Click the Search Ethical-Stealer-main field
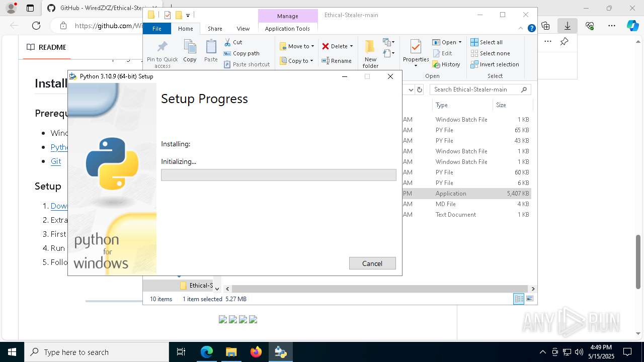Image resolution: width=644 pixels, height=362 pixels. (x=480, y=89)
